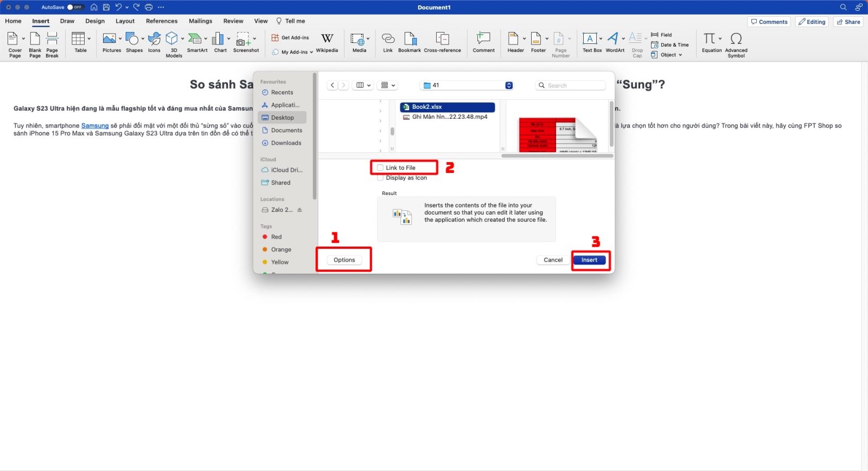This screenshot has height=471, width=868.
Task: Check the Display as Icon checkbox
Action: coord(380,178)
